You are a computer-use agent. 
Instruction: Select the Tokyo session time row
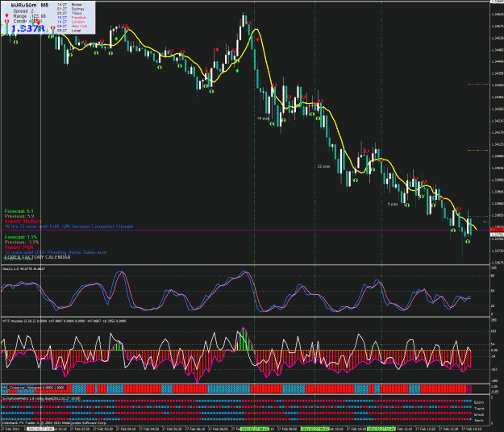click(x=69, y=13)
